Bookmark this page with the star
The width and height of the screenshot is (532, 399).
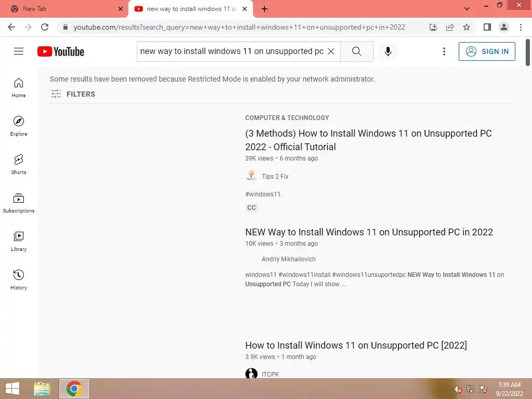coord(467,27)
